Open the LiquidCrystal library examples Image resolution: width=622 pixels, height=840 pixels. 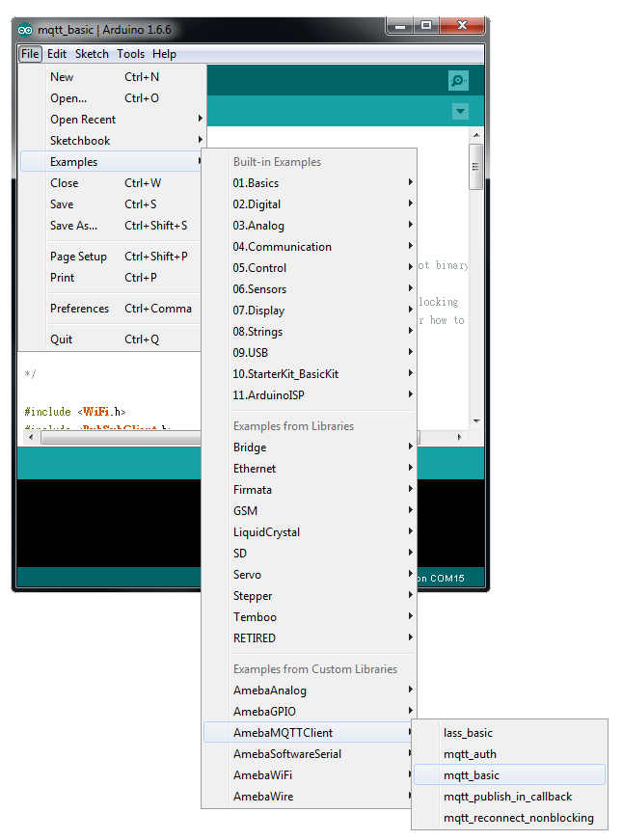[x=310, y=532]
